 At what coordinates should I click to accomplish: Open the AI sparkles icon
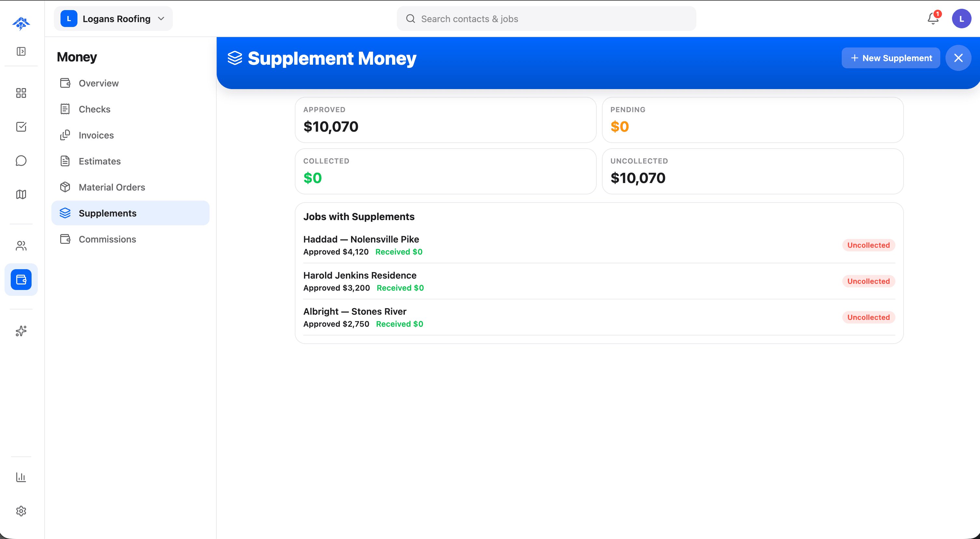point(21,331)
